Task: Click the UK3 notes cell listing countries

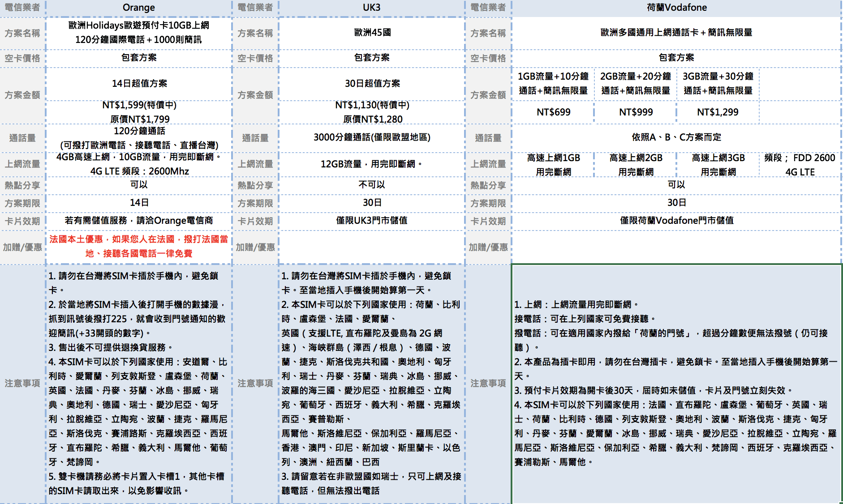Action: click(372, 384)
